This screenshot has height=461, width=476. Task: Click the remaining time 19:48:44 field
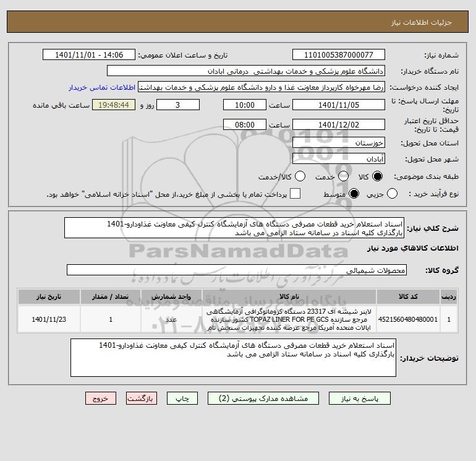click(x=114, y=105)
